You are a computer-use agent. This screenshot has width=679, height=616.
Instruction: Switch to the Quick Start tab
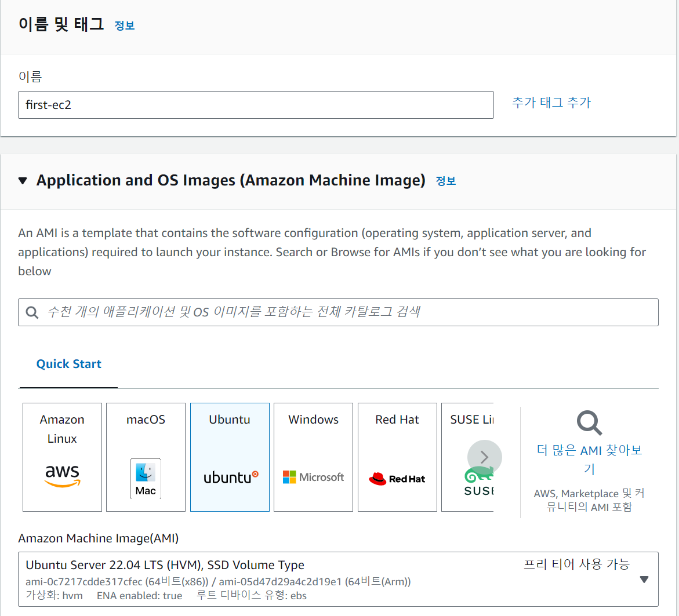tap(68, 363)
